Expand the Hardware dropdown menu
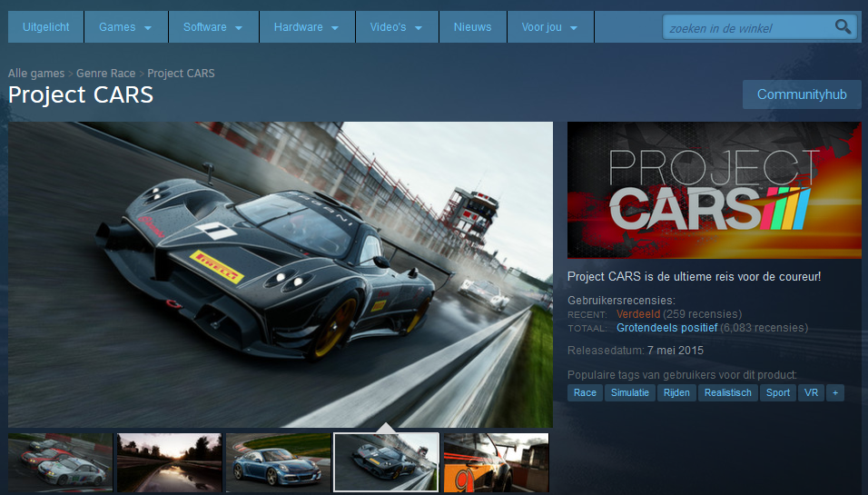868x495 pixels. coord(307,26)
